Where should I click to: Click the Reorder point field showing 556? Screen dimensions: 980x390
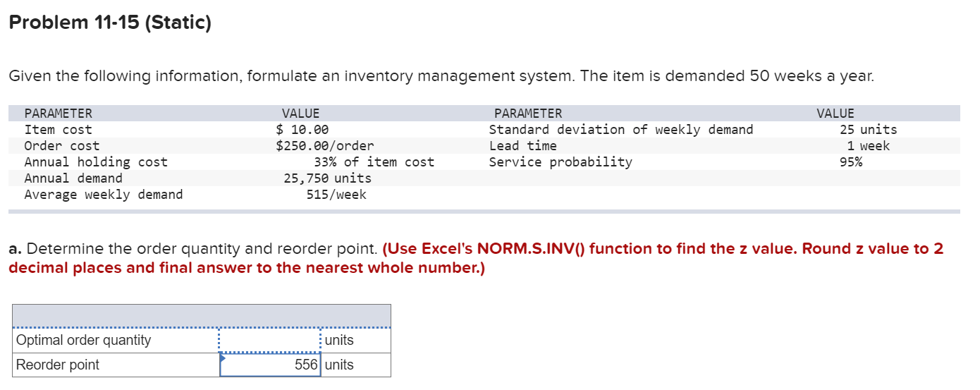tap(271, 365)
